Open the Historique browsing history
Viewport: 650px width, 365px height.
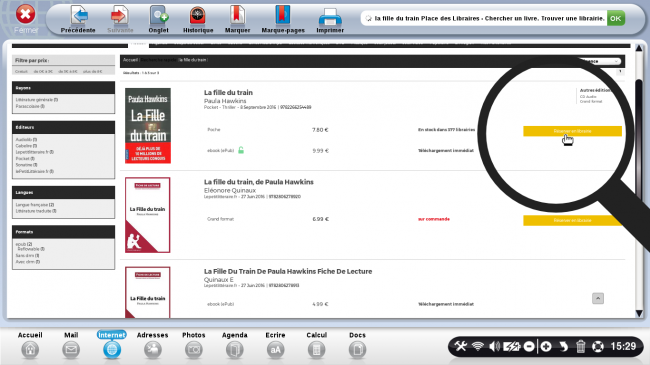[x=198, y=19]
